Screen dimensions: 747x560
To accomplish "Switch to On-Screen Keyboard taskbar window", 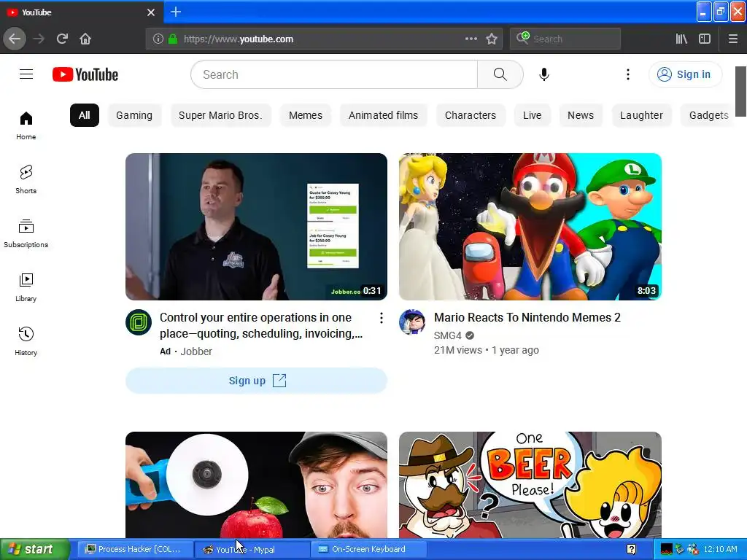I will click(x=368, y=549).
